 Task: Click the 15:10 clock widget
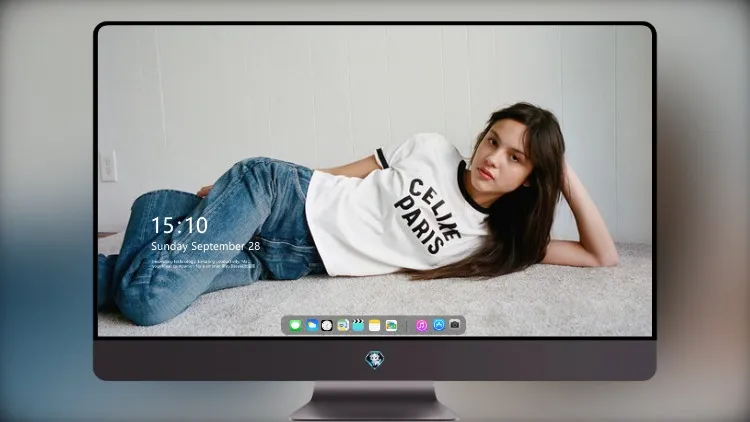179,225
